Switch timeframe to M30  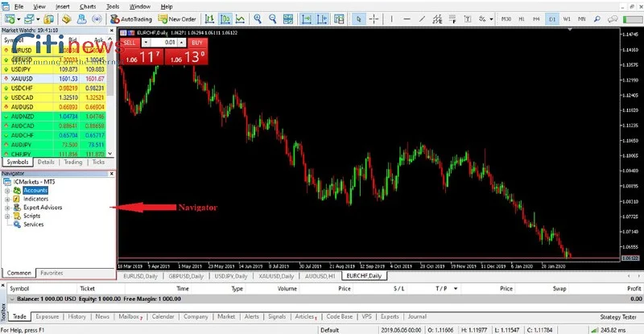coord(506,19)
